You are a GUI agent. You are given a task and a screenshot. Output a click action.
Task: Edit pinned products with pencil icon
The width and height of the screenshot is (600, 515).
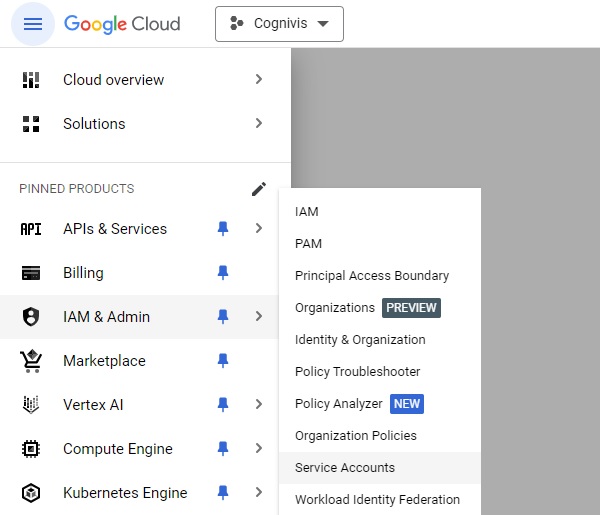(259, 189)
